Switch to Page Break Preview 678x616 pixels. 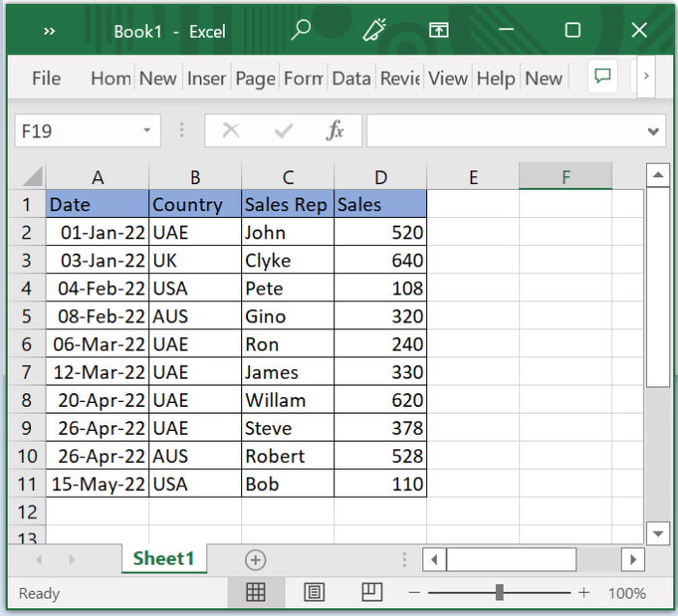point(372,593)
